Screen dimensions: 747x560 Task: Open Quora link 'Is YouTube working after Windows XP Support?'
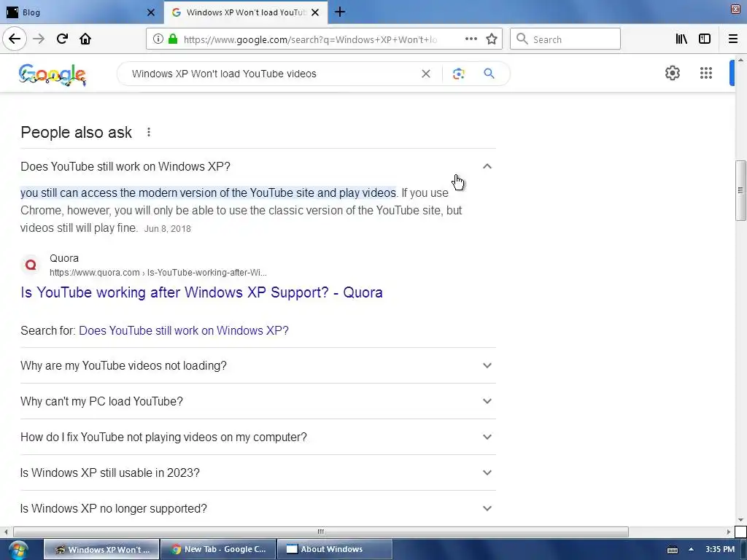(x=201, y=292)
